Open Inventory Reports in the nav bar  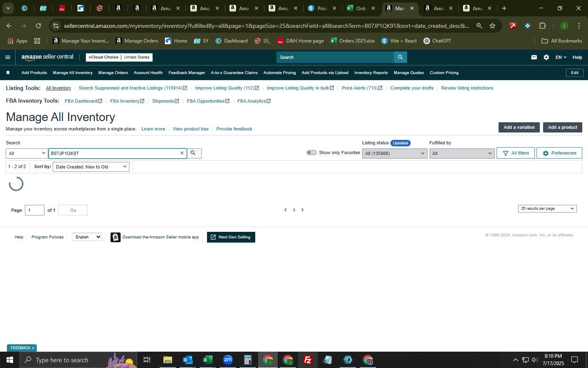coord(371,73)
